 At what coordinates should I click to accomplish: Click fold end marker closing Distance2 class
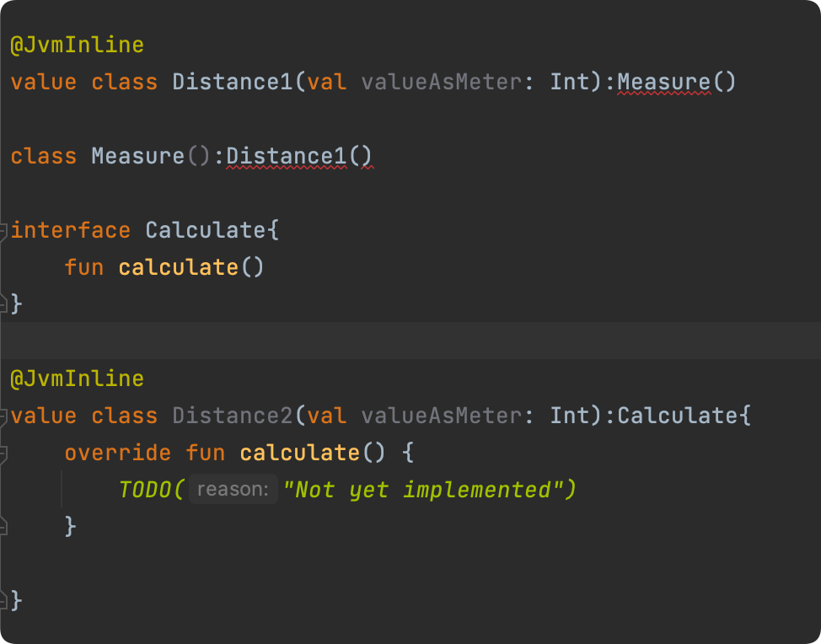3,600
